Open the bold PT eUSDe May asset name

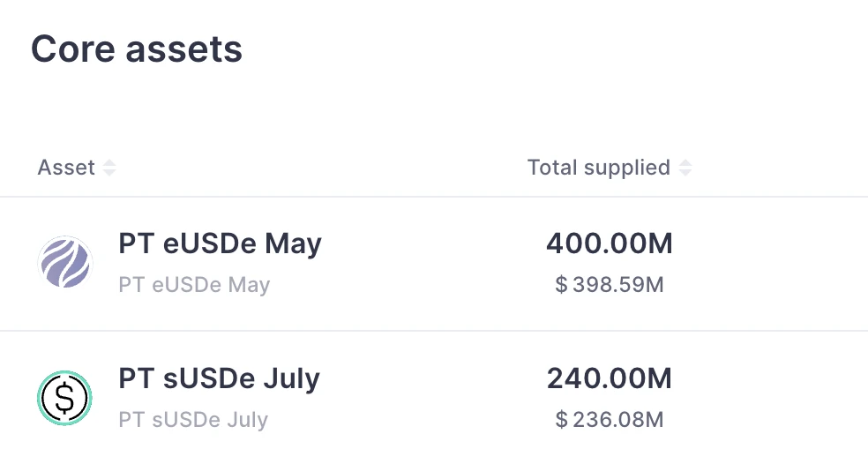point(220,243)
